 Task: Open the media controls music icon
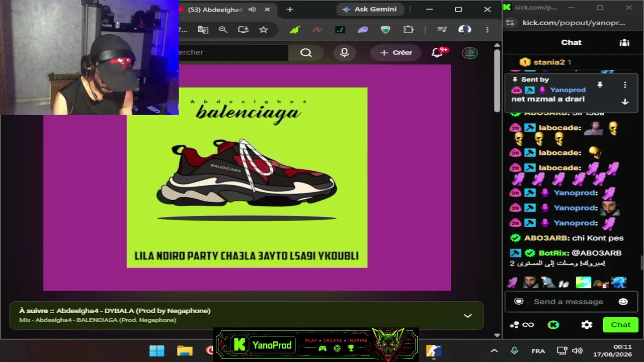click(x=442, y=30)
